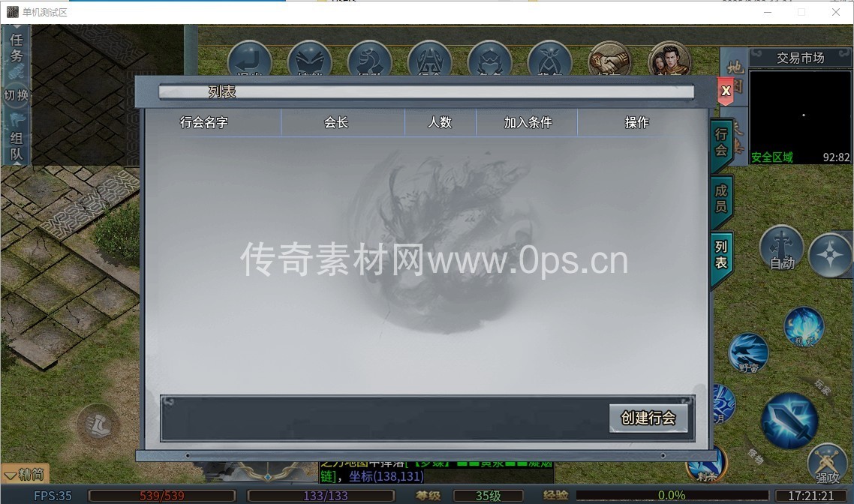854x504 pixels.
Task: Expand the 精简 dropdown toggle
Action: (x=25, y=474)
